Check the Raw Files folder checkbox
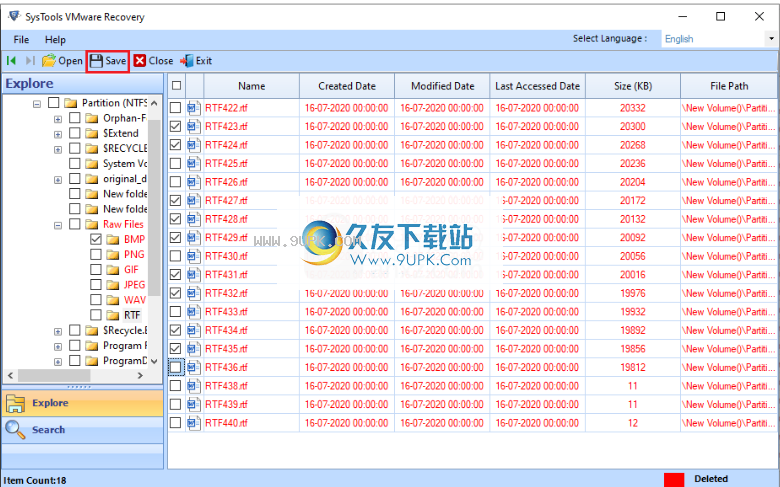The width and height of the screenshot is (780, 487). [75, 224]
